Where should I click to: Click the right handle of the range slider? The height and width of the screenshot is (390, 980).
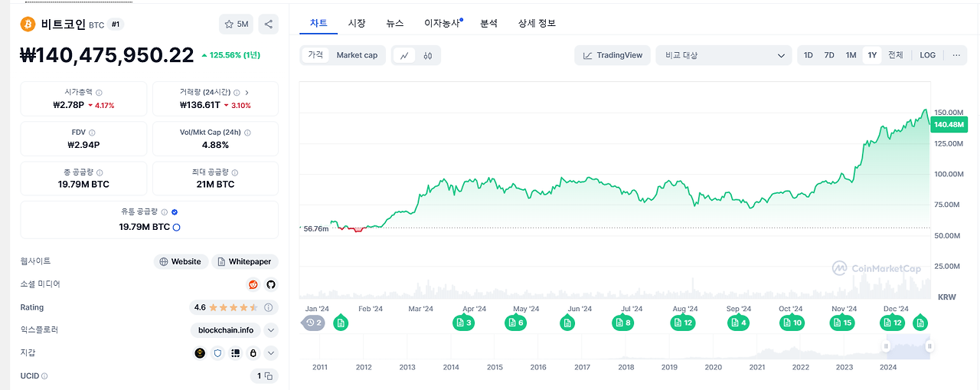click(x=929, y=346)
